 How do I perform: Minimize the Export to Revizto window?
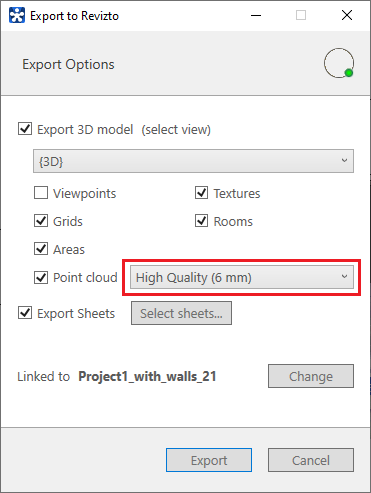(x=256, y=15)
